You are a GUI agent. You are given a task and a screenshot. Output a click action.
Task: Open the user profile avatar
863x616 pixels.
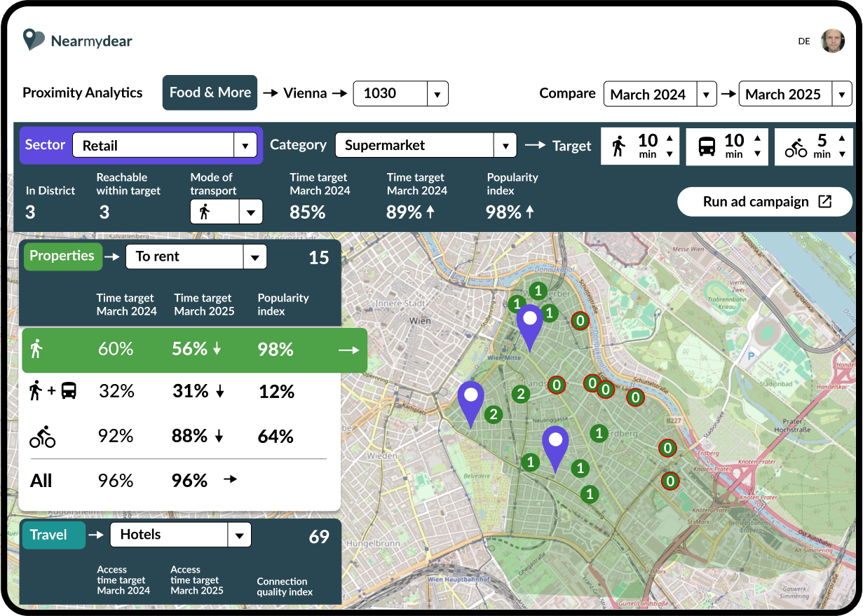[x=832, y=41]
